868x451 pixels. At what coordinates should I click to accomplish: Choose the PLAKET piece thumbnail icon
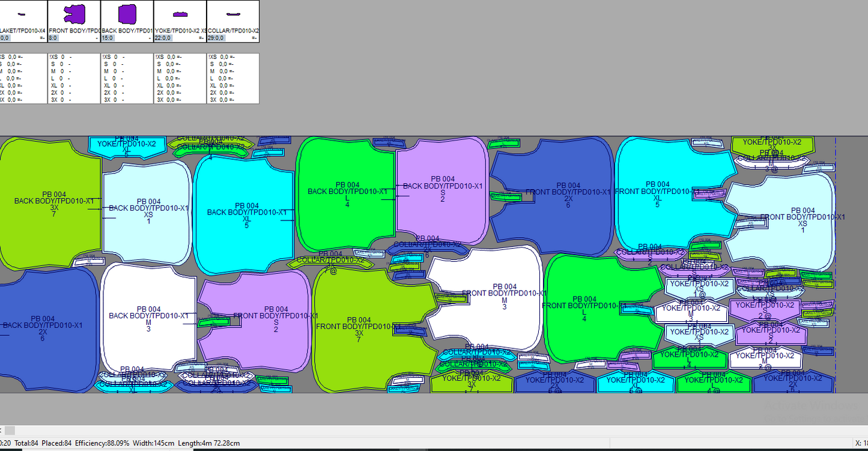[22, 13]
